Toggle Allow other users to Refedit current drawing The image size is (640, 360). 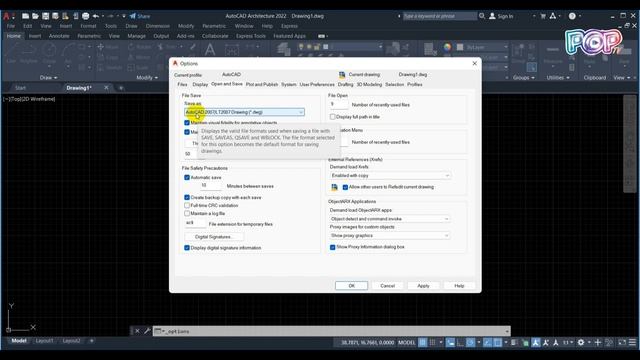345,187
